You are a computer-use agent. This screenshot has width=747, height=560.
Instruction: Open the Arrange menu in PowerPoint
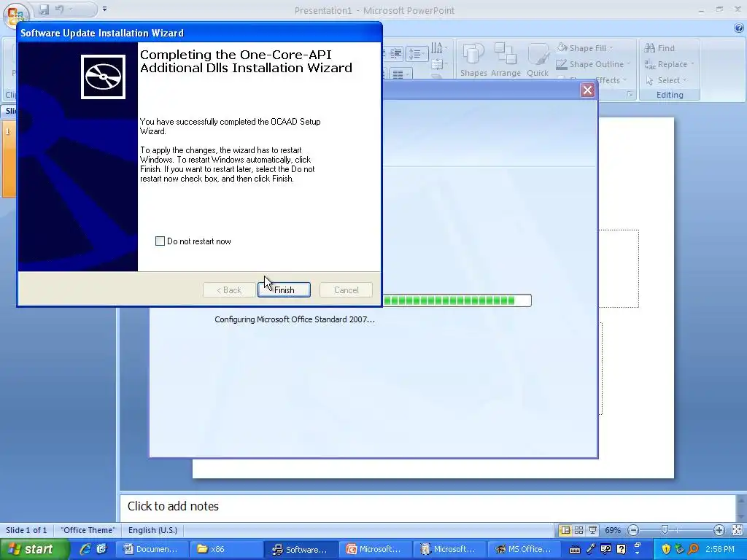pyautogui.click(x=506, y=60)
